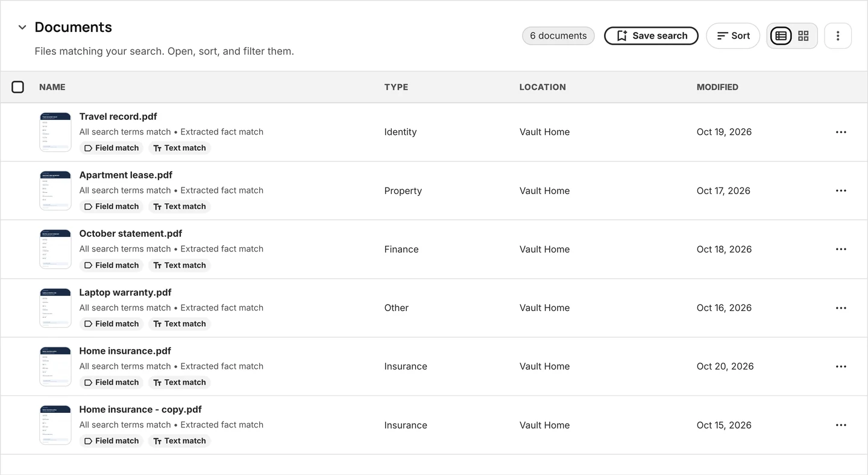Screen dimensions: 868x475
Task: Open row actions for Home insurance.pdf
Action: pos(841,366)
